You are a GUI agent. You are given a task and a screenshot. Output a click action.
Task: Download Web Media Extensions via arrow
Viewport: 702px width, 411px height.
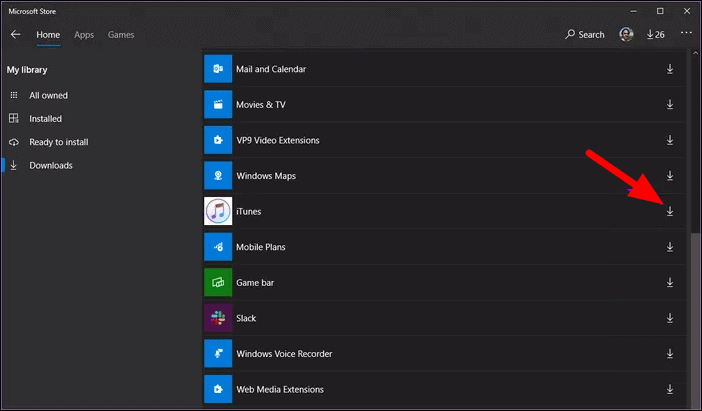click(x=670, y=389)
